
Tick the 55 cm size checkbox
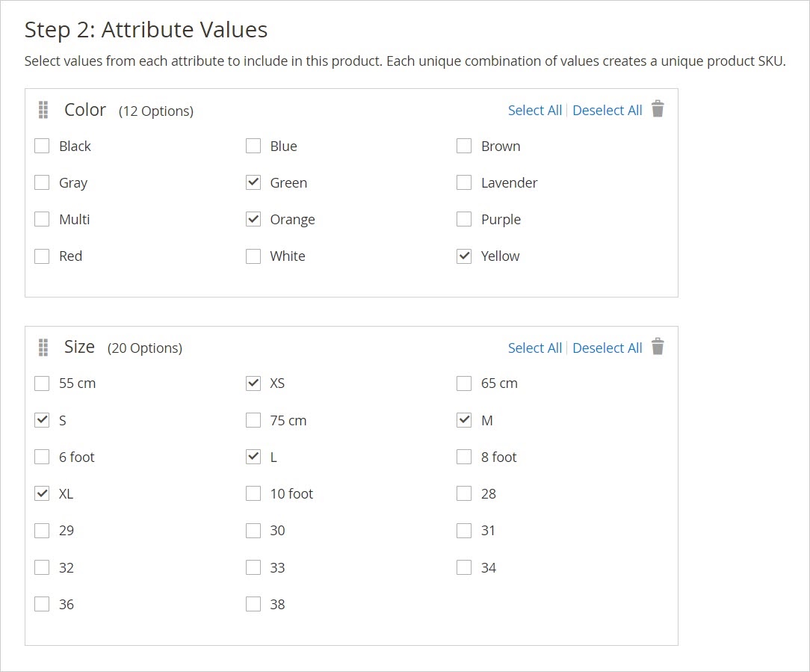43,384
